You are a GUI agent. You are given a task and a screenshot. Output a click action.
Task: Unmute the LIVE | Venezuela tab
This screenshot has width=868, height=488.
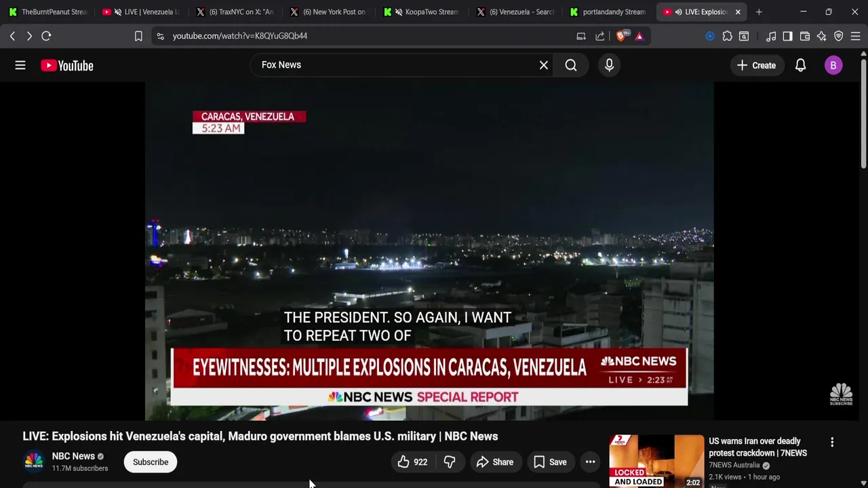[118, 12]
